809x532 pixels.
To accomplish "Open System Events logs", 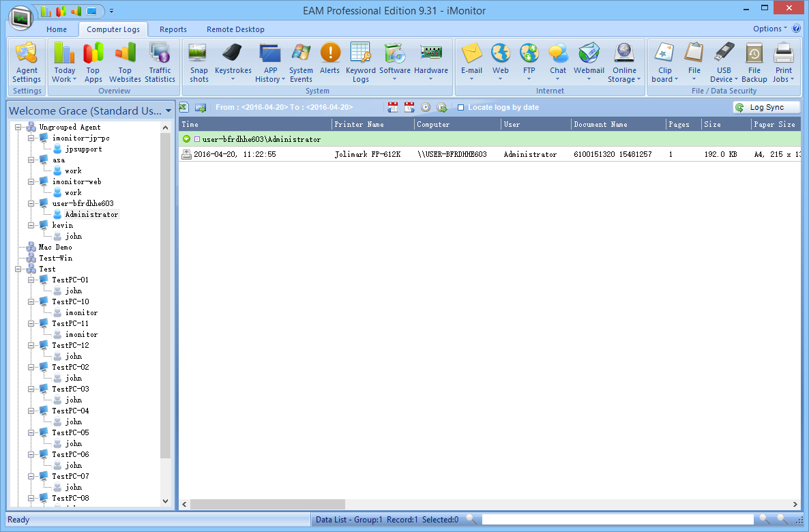I will pos(301,62).
